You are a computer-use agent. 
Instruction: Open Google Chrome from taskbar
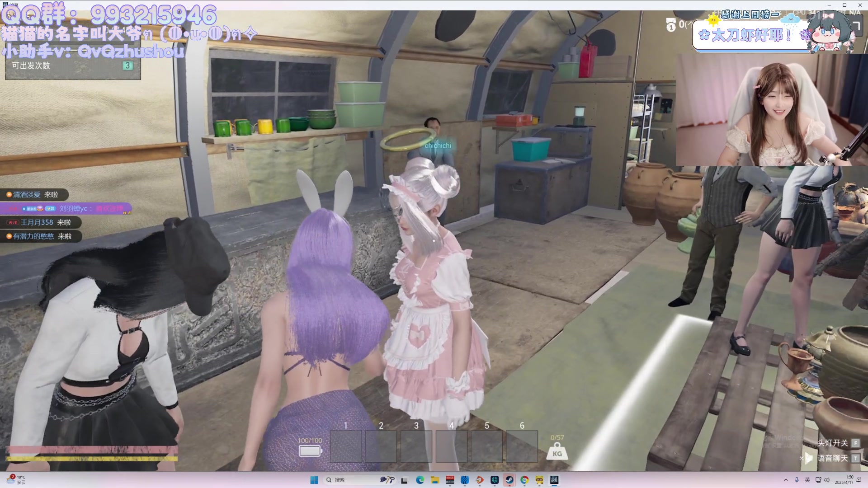[x=524, y=480]
